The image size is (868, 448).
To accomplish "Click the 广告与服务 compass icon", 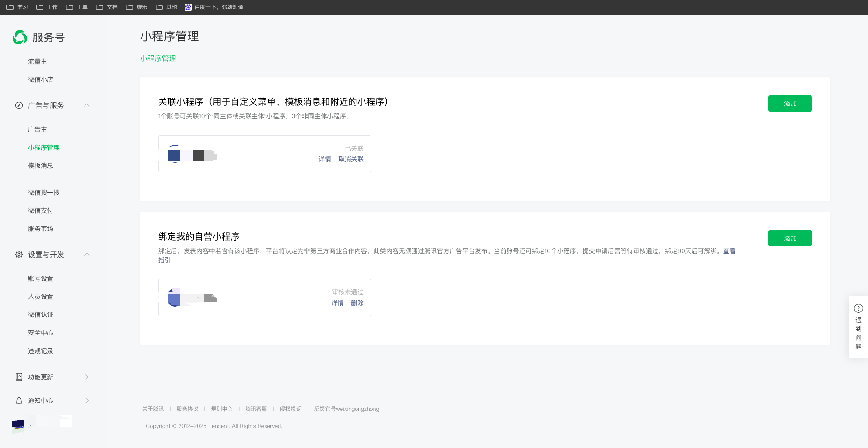I will pyautogui.click(x=19, y=105).
